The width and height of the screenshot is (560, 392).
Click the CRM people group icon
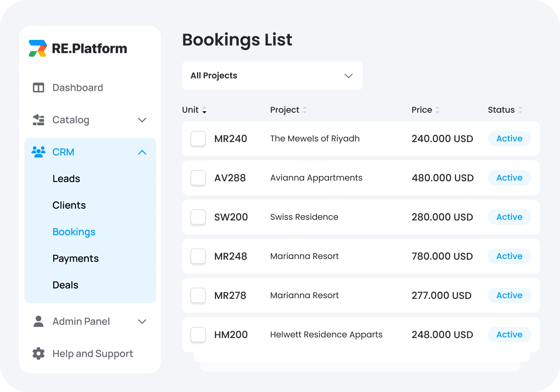(38, 152)
